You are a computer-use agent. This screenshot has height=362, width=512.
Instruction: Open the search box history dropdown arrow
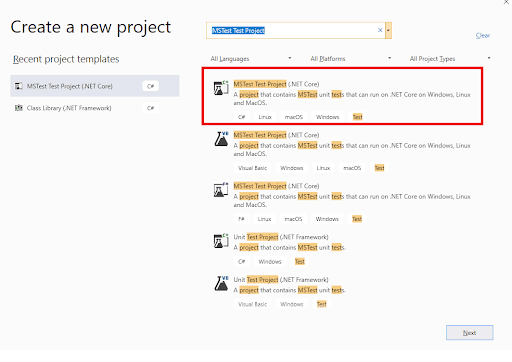click(388, 30)
